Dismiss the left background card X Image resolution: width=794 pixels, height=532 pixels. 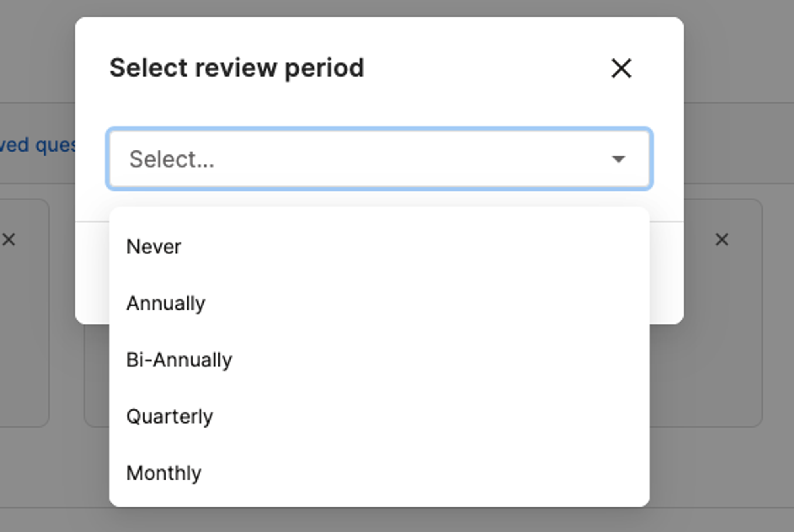[x=9, y=239]
